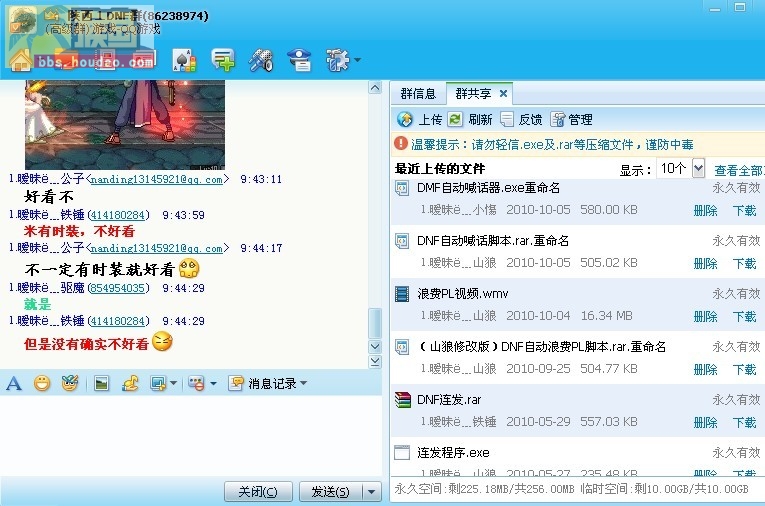Image resolution: width=765 pixels, height=506 pixels.
Task: Click the 发送(S) button
Action: tap(331, 492)
